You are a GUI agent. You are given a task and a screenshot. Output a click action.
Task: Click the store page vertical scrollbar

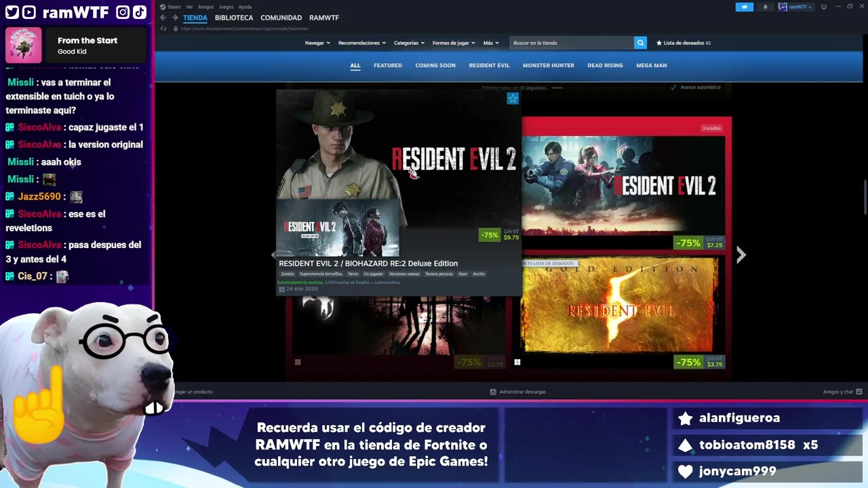865,197
